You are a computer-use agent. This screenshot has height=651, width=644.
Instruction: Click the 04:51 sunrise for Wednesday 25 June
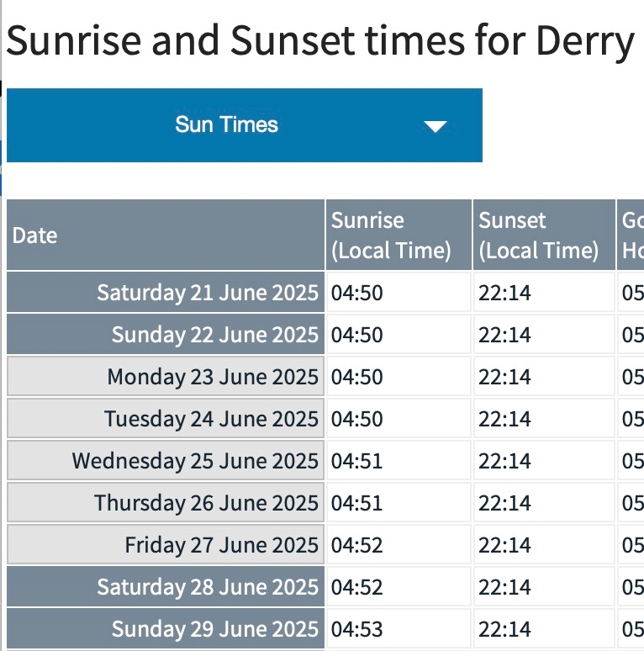pos(356,461)
